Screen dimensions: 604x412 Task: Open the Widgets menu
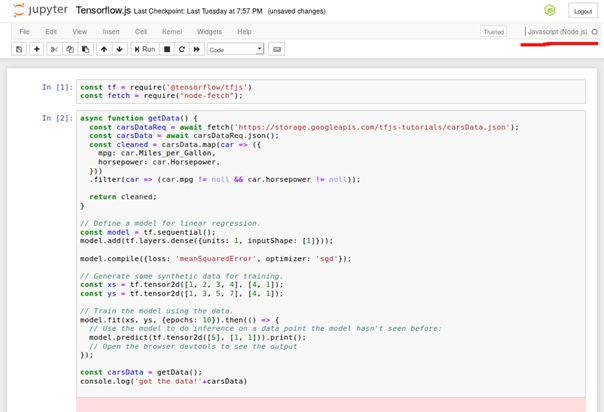pos(209,32)
